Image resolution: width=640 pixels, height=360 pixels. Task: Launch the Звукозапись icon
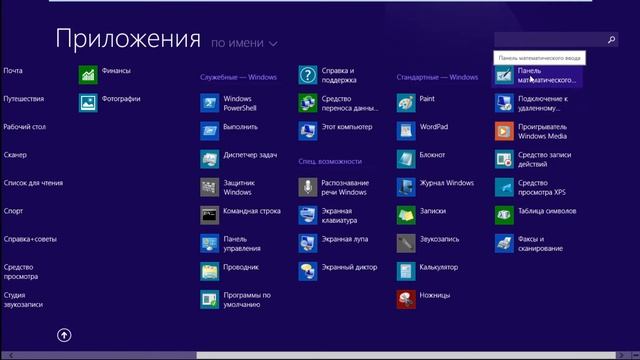click(x=406, y=244)
